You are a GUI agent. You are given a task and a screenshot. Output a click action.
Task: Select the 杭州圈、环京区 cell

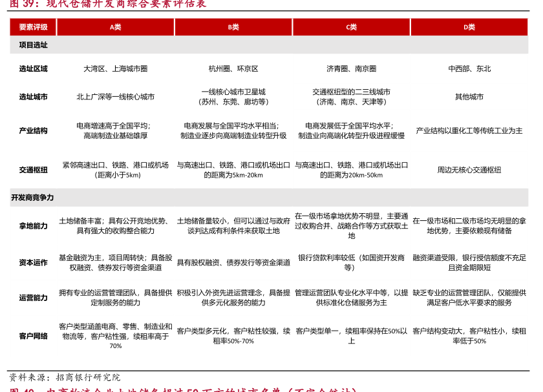pos(233,68)
